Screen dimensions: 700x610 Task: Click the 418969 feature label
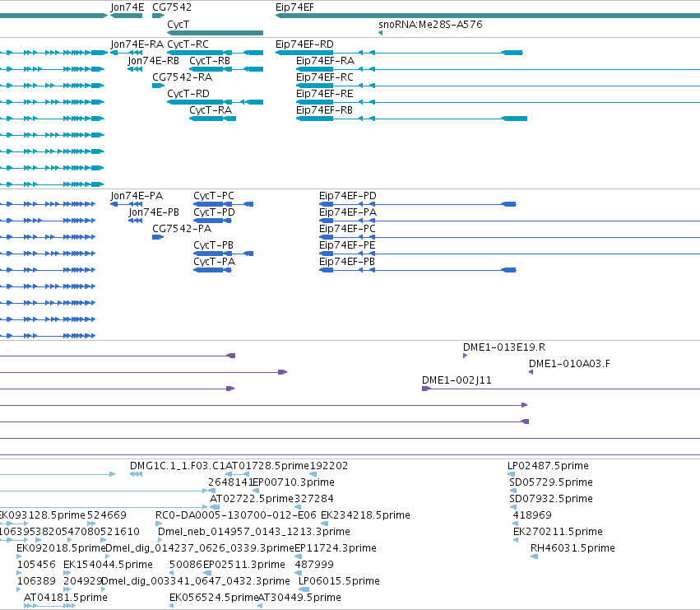[x=532, y=515]
